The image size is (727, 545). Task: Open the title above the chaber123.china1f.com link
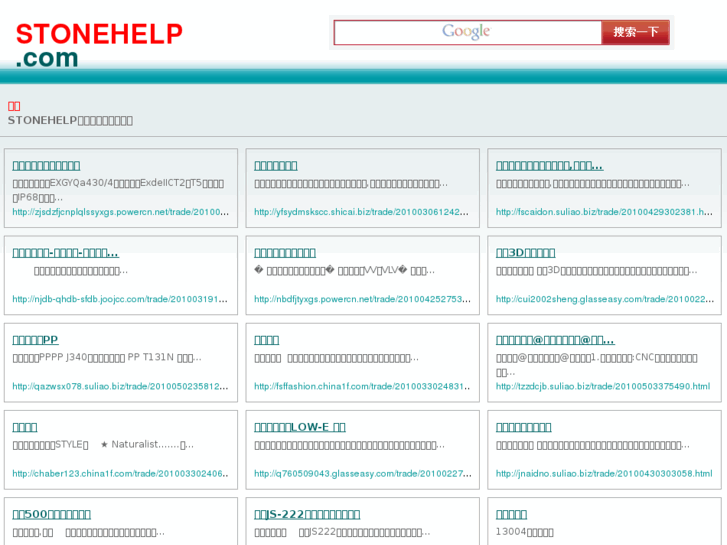pos(25,427)
